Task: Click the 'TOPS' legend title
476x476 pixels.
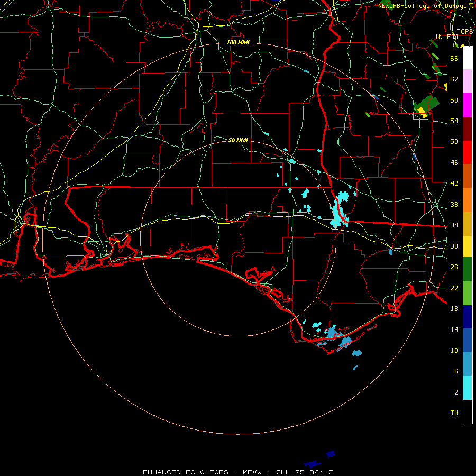Action: point(465,32)
